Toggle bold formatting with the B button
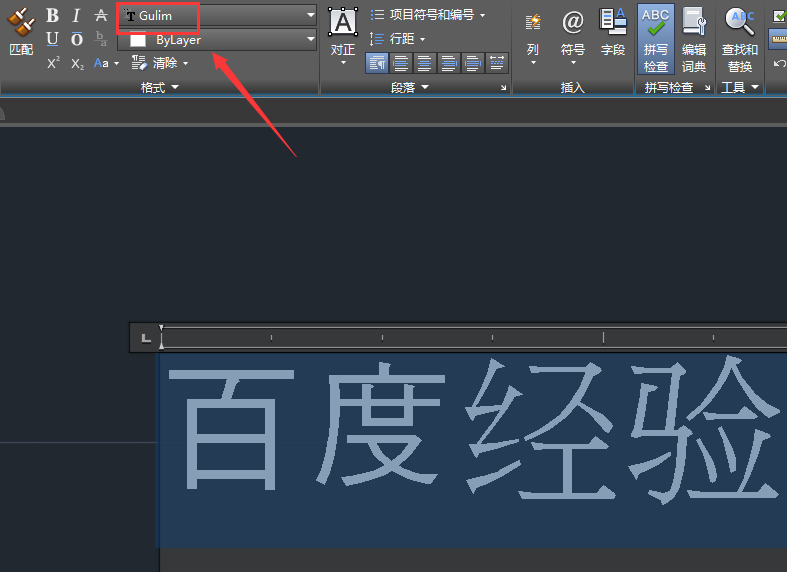The width and height of the screenshot is (787, 572). [52, 16]
